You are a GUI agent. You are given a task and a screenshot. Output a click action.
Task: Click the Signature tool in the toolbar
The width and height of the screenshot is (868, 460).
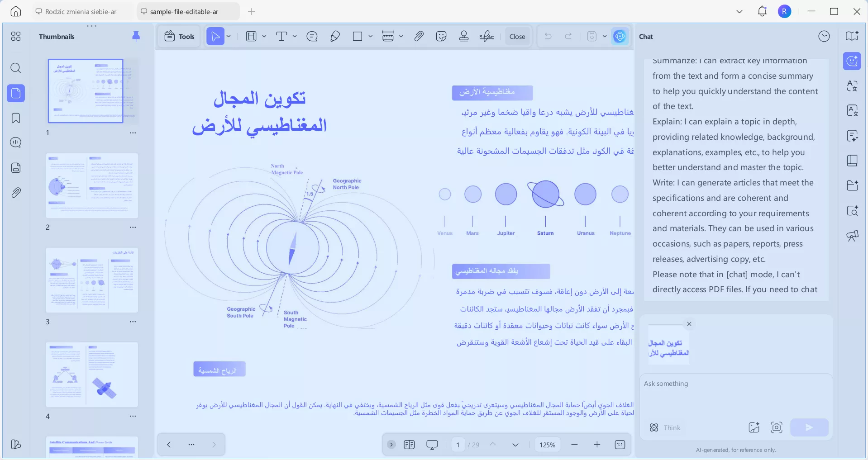click(486, 36)
